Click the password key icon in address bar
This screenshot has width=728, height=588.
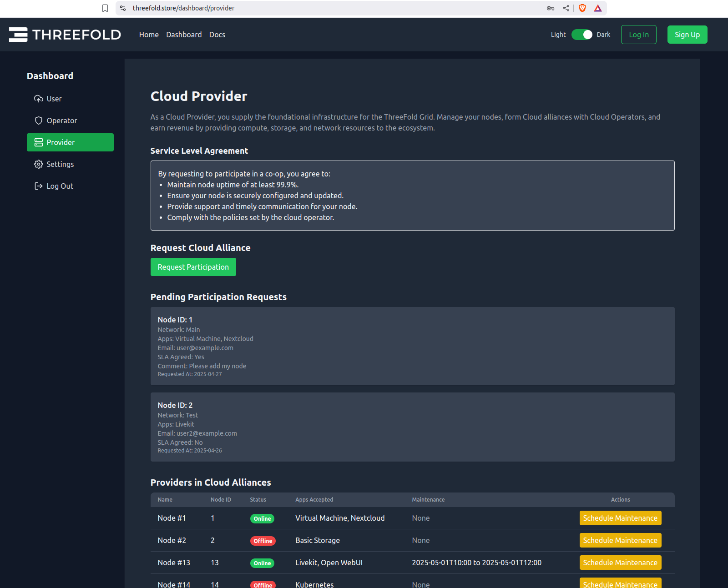pyautogui.click(x=551, y=8)
